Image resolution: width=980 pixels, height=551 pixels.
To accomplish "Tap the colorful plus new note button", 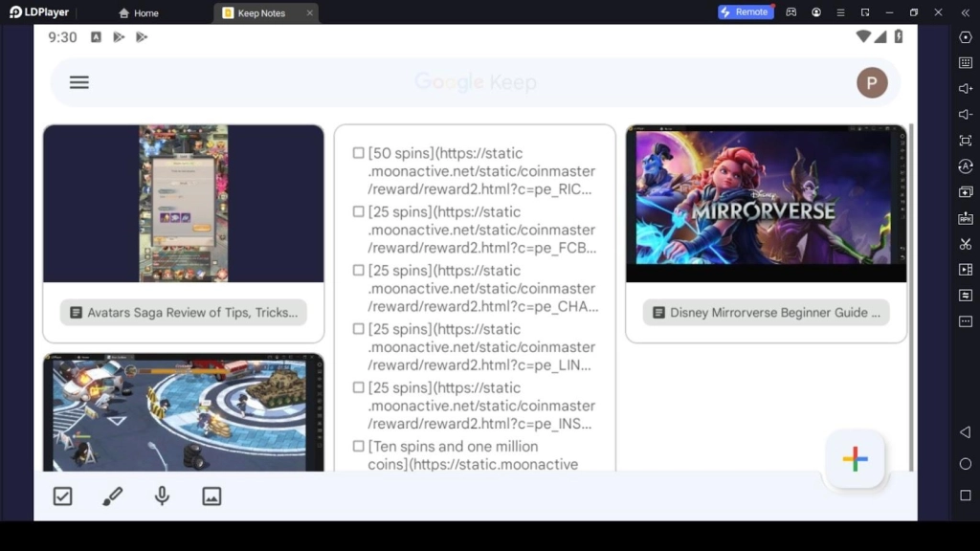I will [x=855, y=459].
